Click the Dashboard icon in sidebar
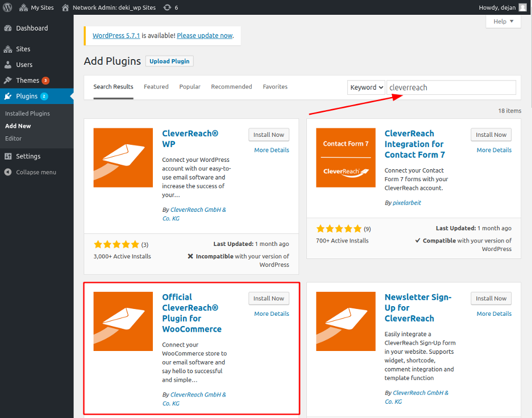This screenshot has height=418, width=532. (x=8, y=28)
